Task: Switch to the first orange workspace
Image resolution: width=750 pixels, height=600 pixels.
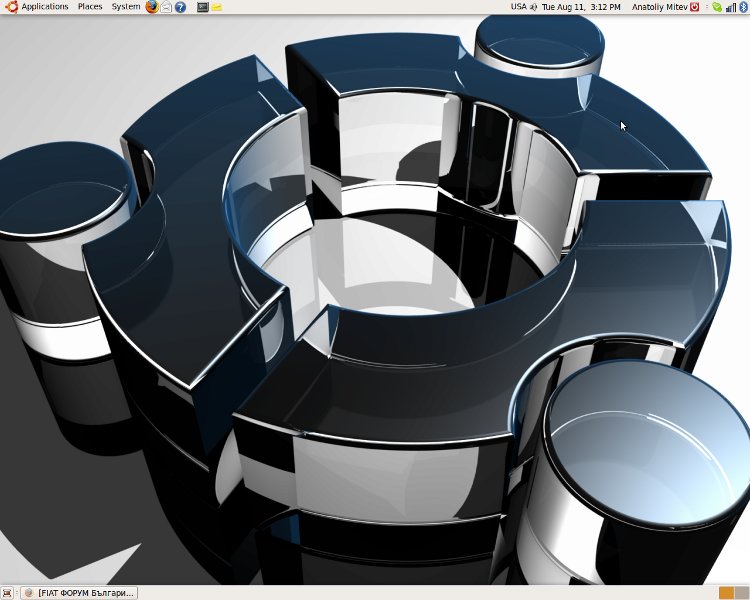Action: [725, 593]
